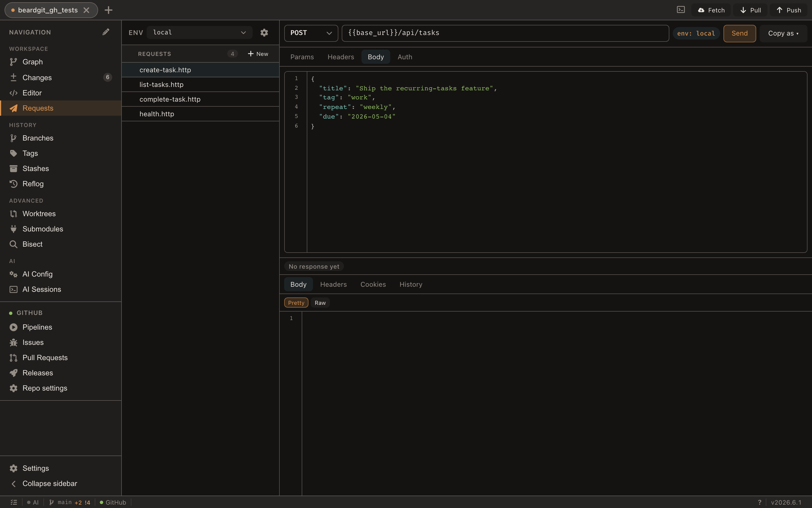This screenshot has height=508, width=812.
Task: Switch response view to Raw
Action: pos(320,303)
